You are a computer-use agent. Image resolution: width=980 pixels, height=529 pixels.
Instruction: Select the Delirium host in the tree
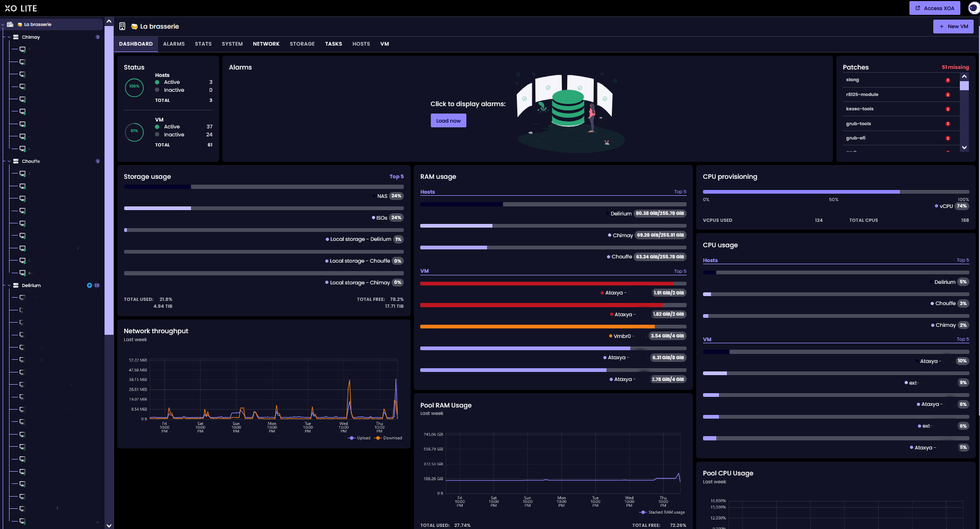click(31, 285)
